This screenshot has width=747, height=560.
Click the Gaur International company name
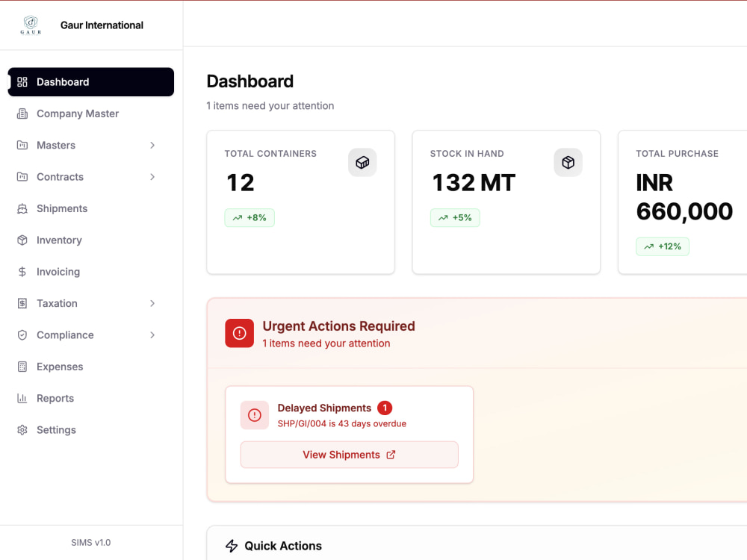coord(102,25)
